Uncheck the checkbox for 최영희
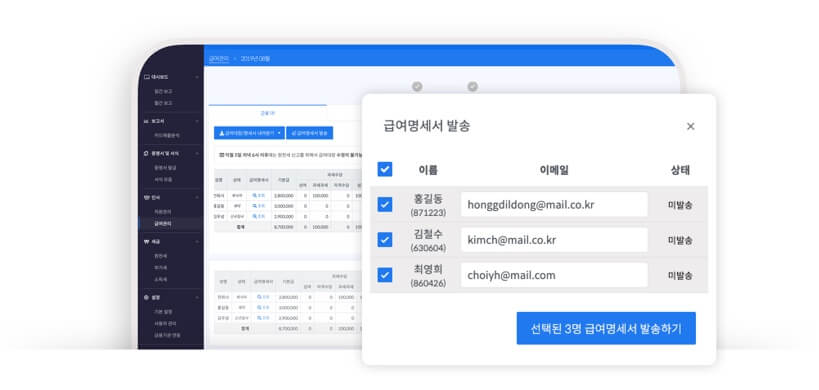The height and width of the screenshot is (390, 819). point(385,275)
